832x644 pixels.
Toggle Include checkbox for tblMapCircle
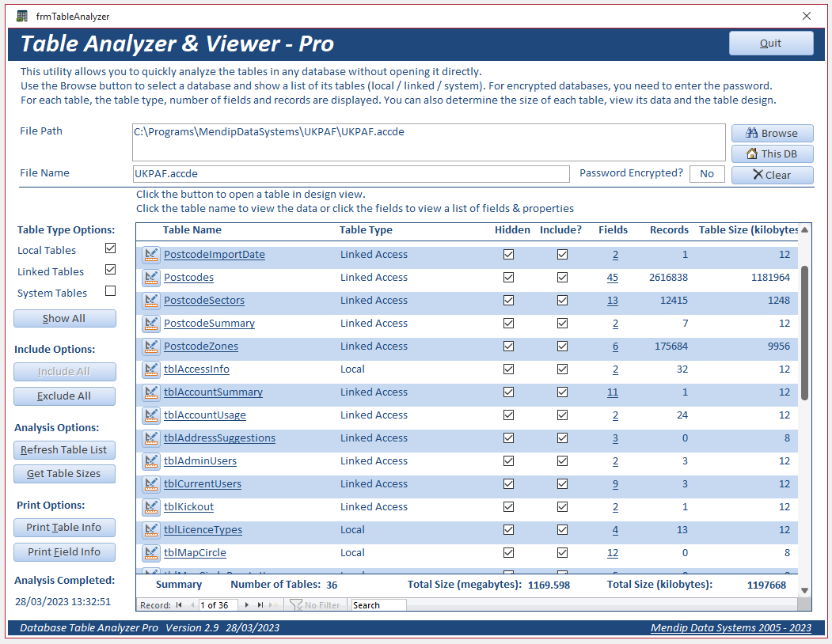point(562,553)
